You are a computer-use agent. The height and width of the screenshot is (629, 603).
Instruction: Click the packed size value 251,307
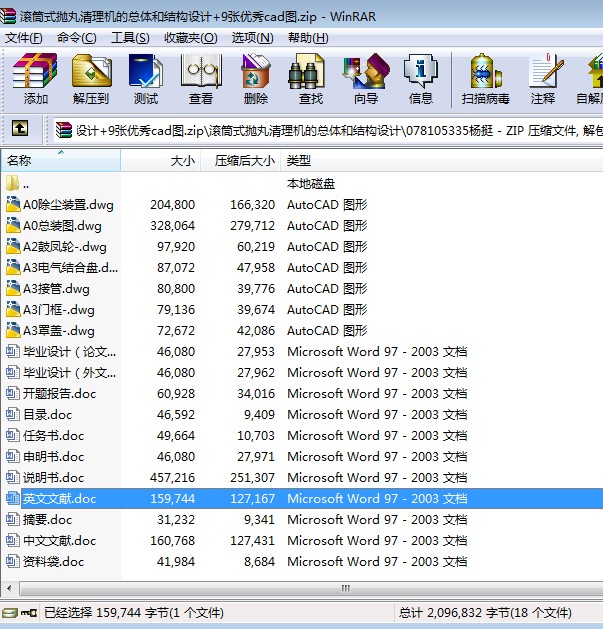pos(252,477)
